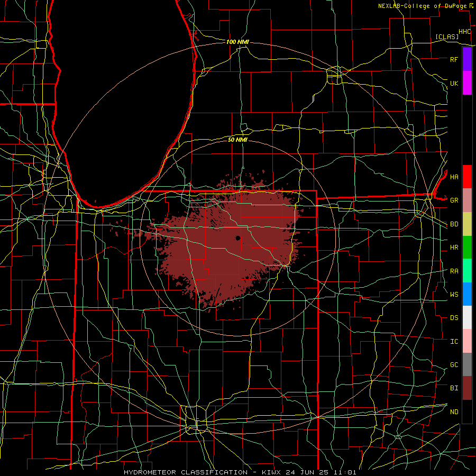
Task: Click the BI dark-red legend swatch
Action: pyautogui.click(x=467, y=388)
